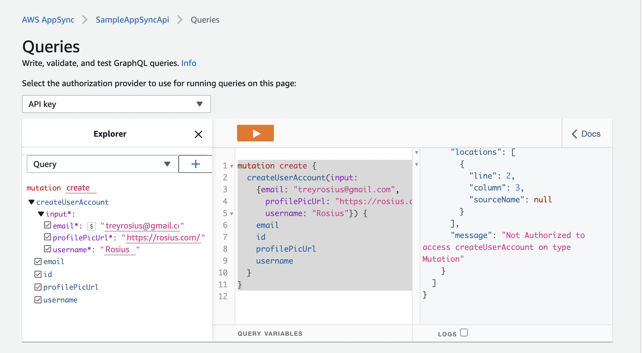This screenshot has width=644, height=353.
Task: Click createUserAccount(input: on editor line 2
Action: tap(302, 178)
